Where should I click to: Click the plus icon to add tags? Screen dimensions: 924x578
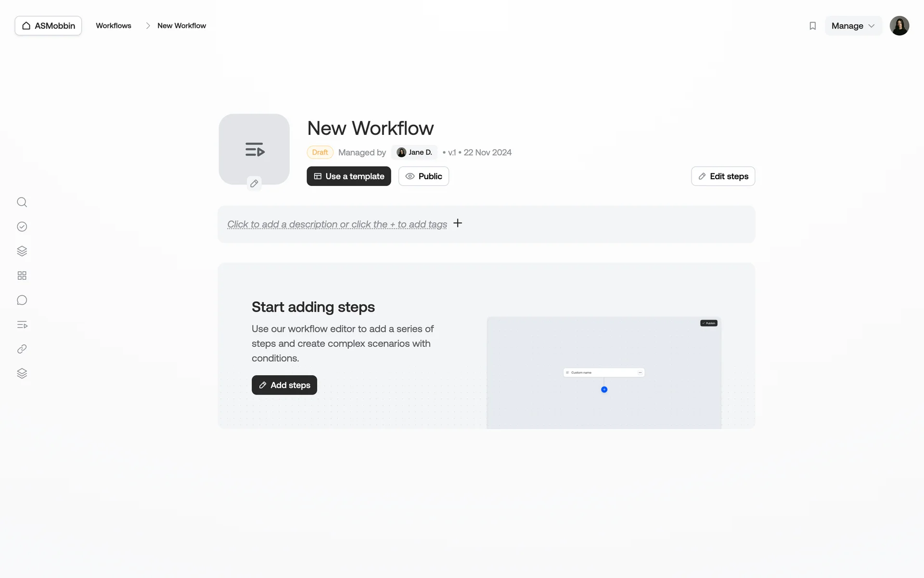point(458,223)
